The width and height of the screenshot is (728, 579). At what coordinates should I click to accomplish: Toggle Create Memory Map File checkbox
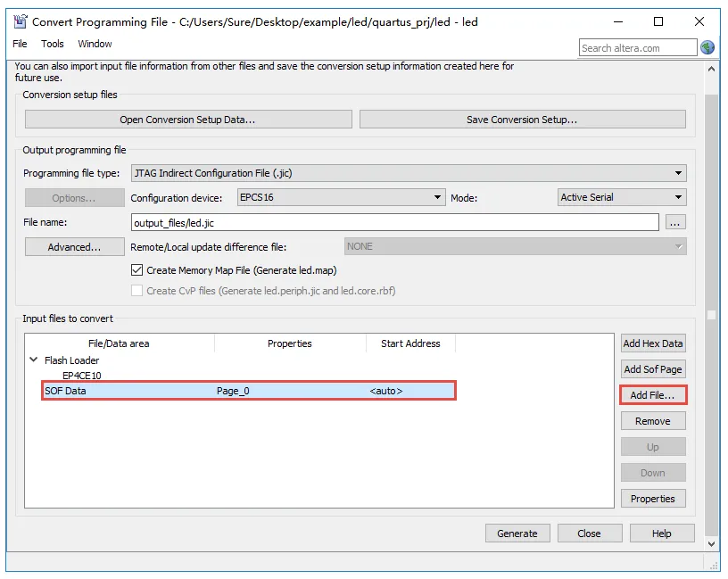coord(136,269)
